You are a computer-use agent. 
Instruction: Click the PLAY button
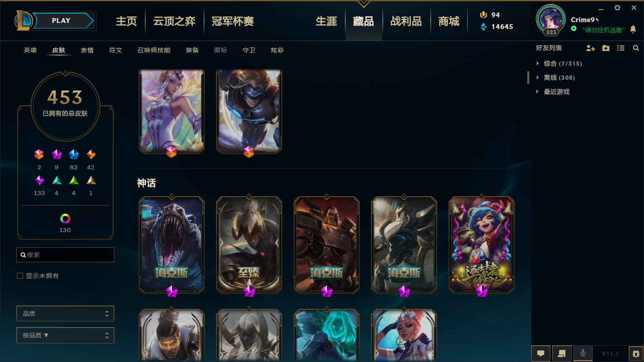point(61,21)
